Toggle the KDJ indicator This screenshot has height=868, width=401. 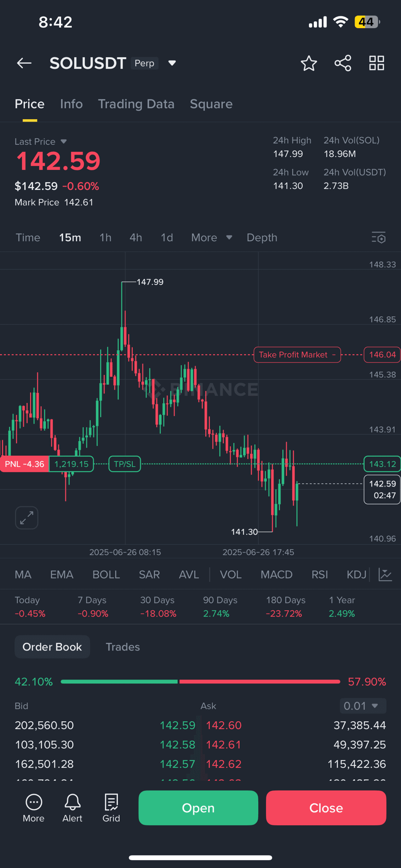(x=357, y=575)
